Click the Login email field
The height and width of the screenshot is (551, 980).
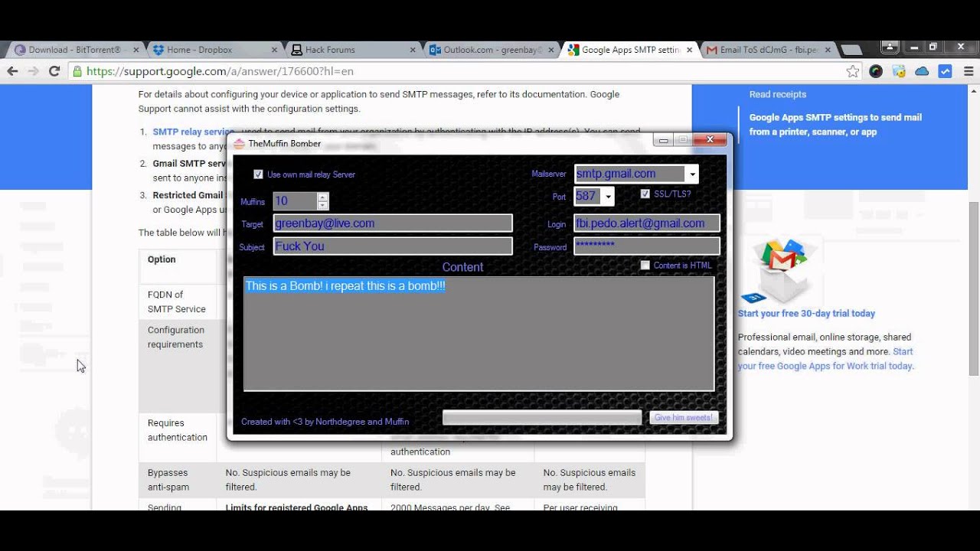[x=647, y=223]
